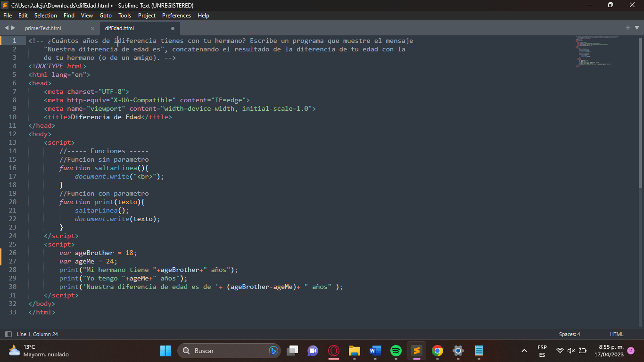Open the Edit menu
644x362 pixels.
point(23,16)
